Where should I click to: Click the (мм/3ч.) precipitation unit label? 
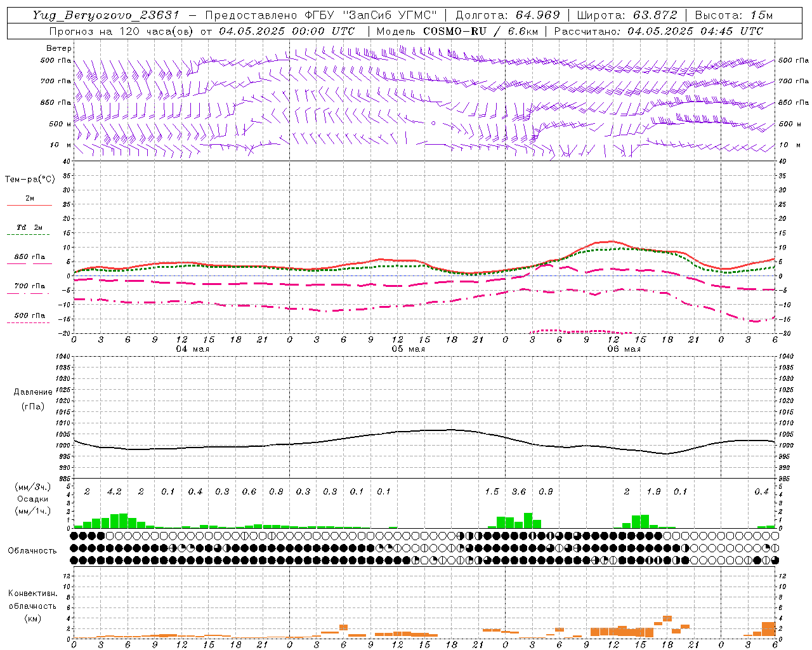[33, 487]
